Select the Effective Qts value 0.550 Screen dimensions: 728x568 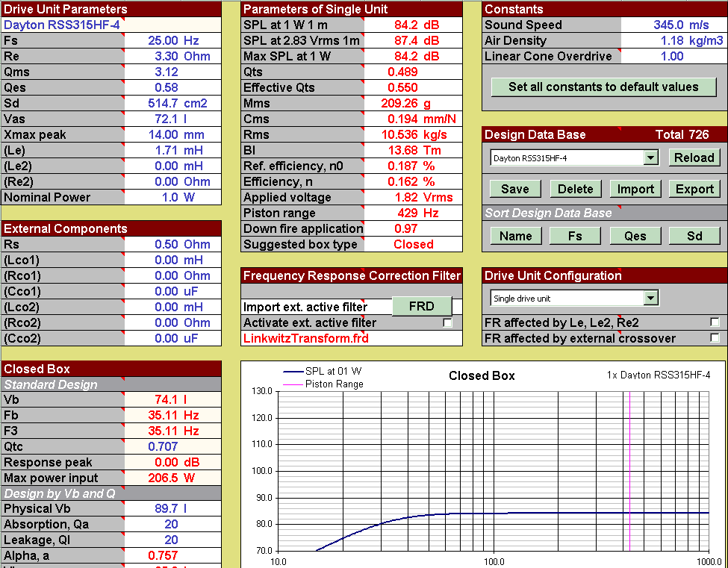[x=413, y=88]
